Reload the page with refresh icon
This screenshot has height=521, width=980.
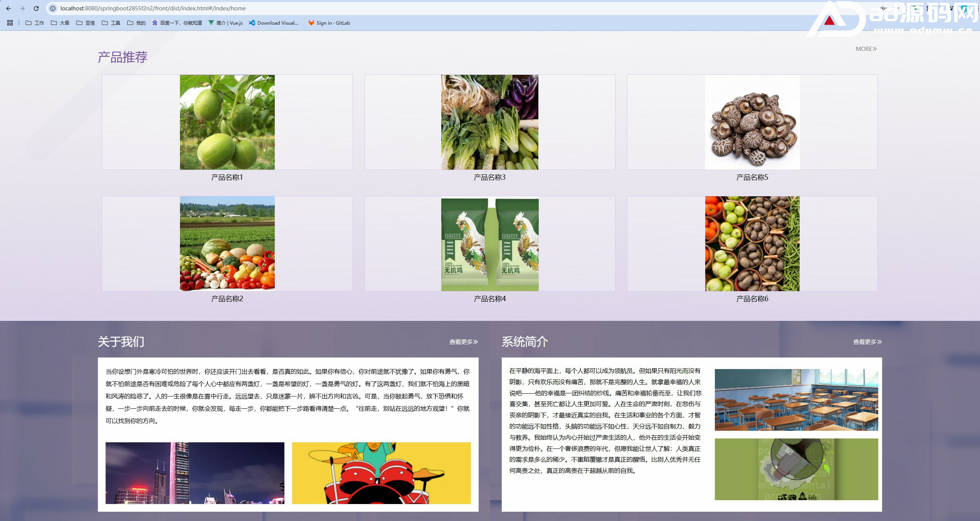click(36, 8)
